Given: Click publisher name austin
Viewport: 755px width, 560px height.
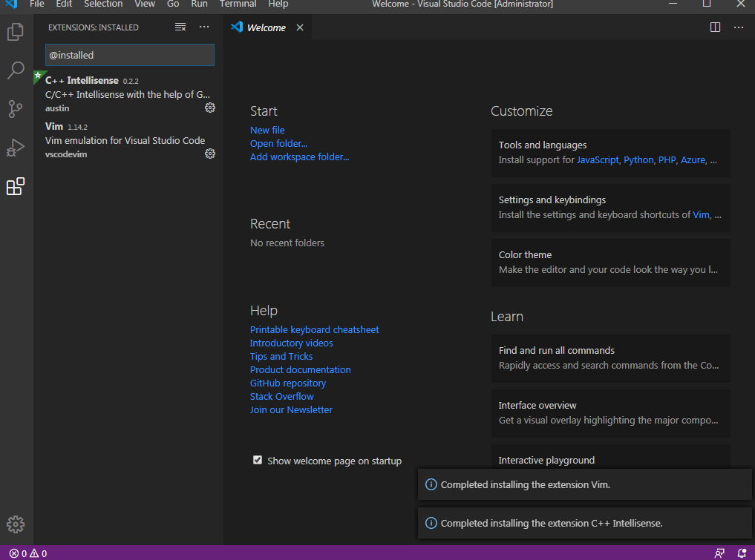Looking at the screenshot, I should [57, 108].
